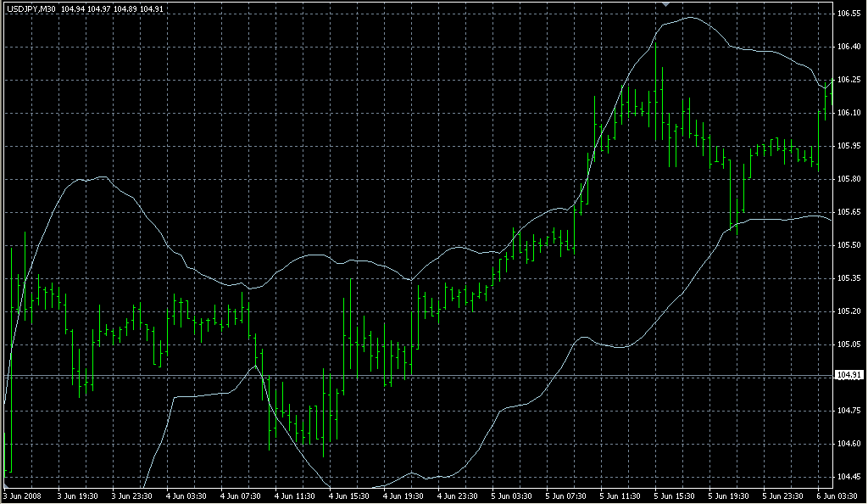
Task: Click the 4 Jun 15:30 time label
Action: (348, 496)
